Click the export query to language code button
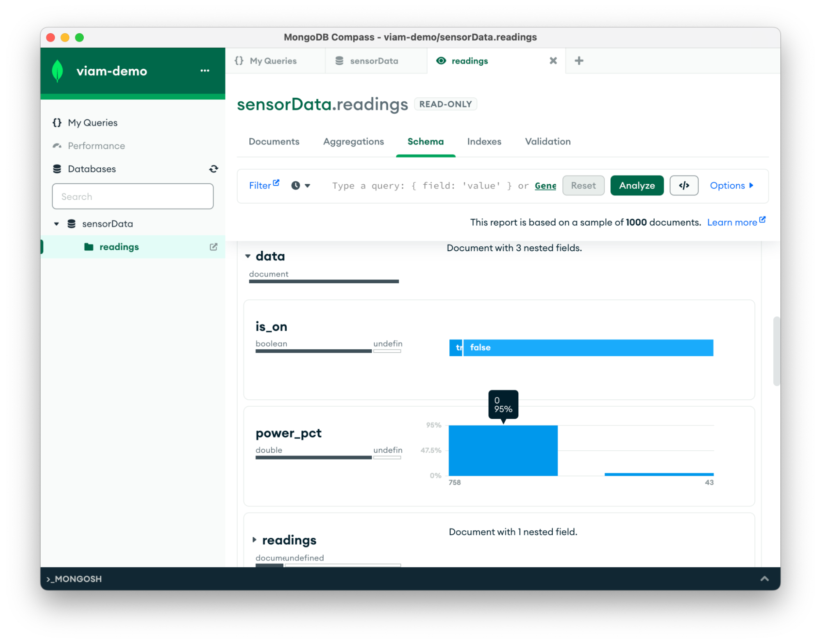 pos(683,186)
